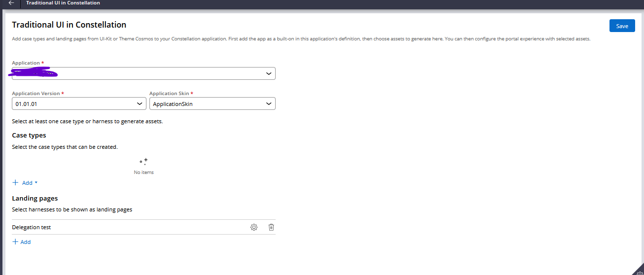The width and height of the screenshot is (644, 275).
Task: Expand the Case types Add caret arrow
Action: pos(36,183)
